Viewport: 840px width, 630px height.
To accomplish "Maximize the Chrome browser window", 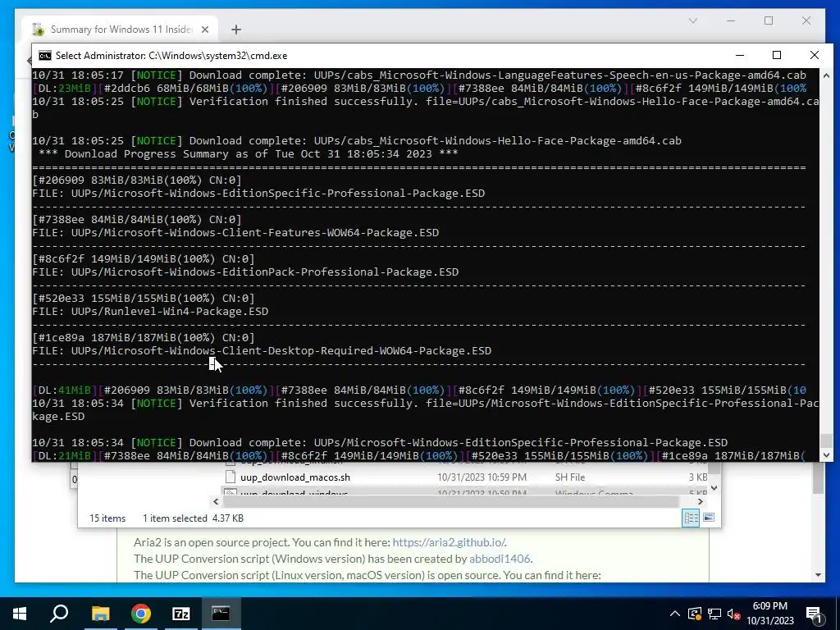I will pyautogui.click(x=769, y=21).
